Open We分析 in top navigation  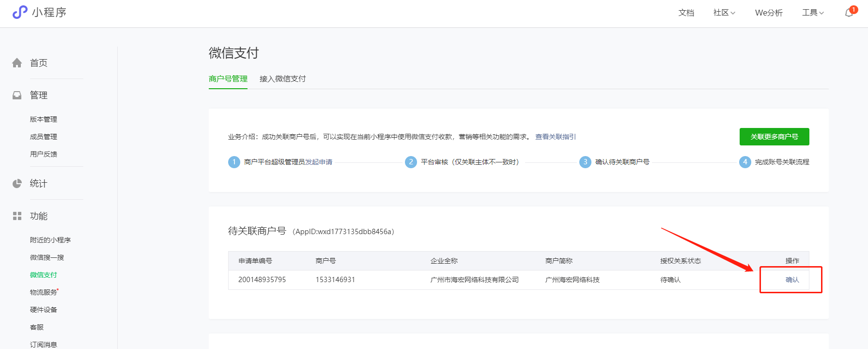[769, 13]
